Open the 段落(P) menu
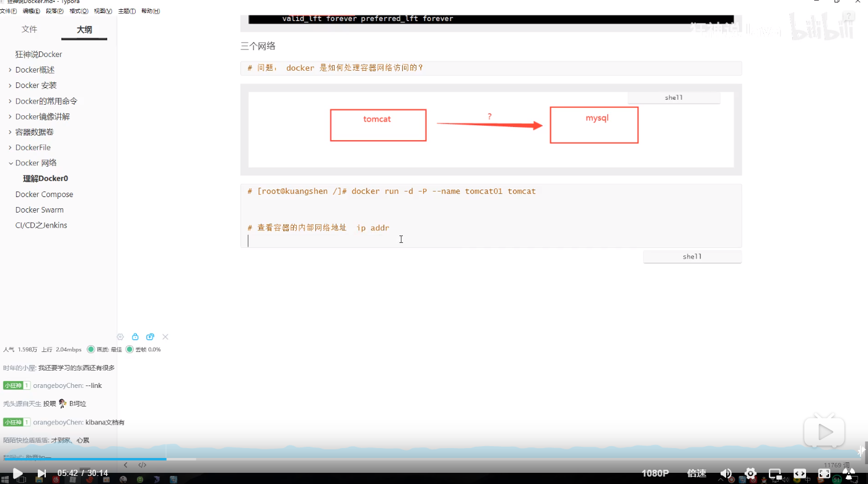Image resolution: width=868 pixels, height=484 pixels. tap(55, 11)
